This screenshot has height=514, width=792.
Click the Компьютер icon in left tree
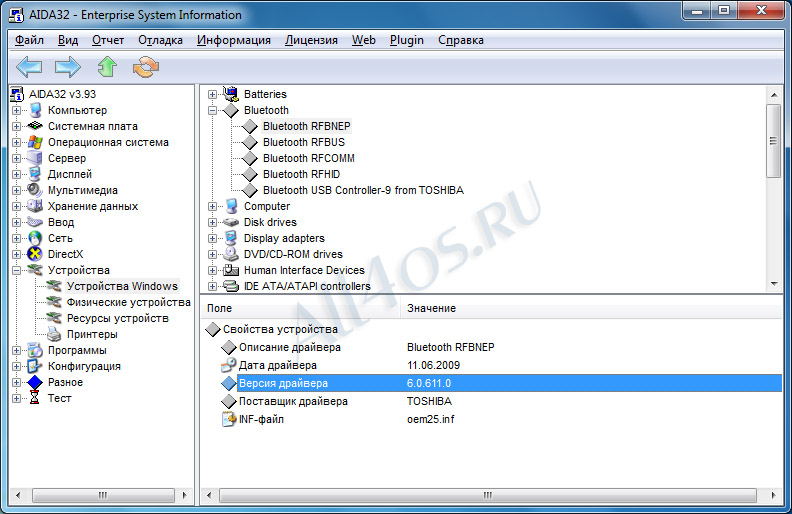click(x=35, y=110)
